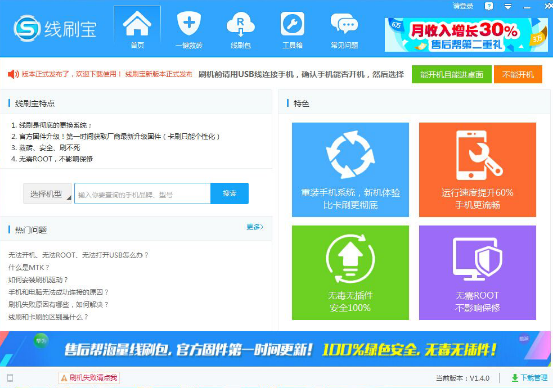Image resolution: width=554 pixels, height=389 pixels.
Task: Open the help question-mark icon in title bar
Action: click(489, 6)
